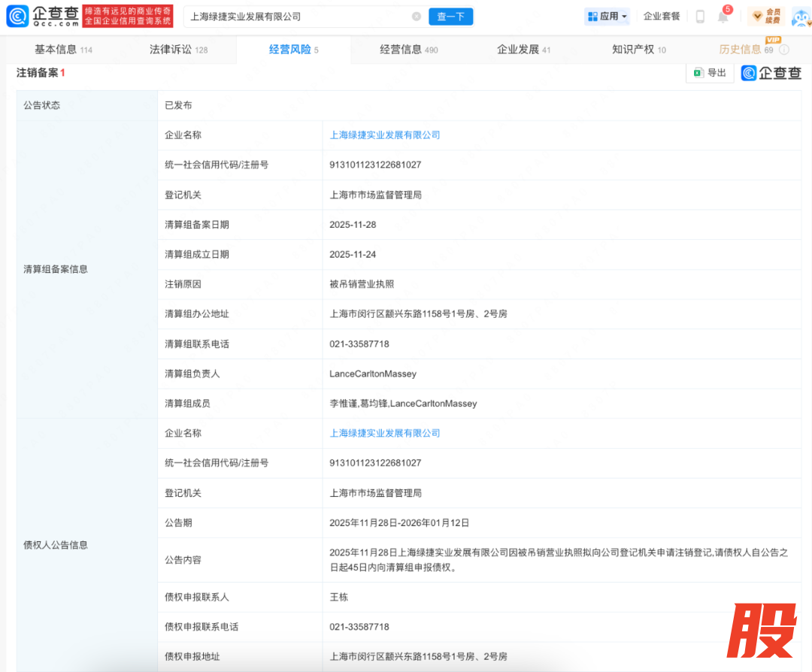Go to the 知识产权 tab
812x672 pixels.
tap(638, 50)
